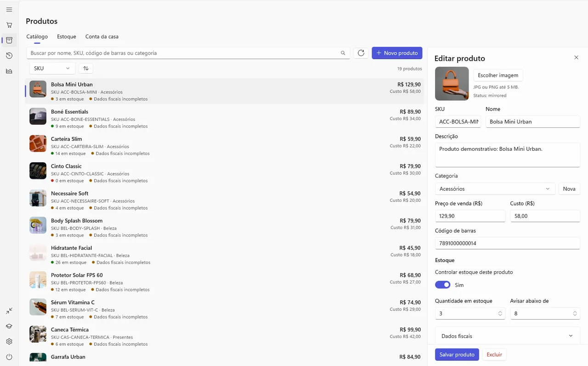This screenshot has width=588, height=366.
Task: Refresh the product list
Action: (x=361, y=53)
